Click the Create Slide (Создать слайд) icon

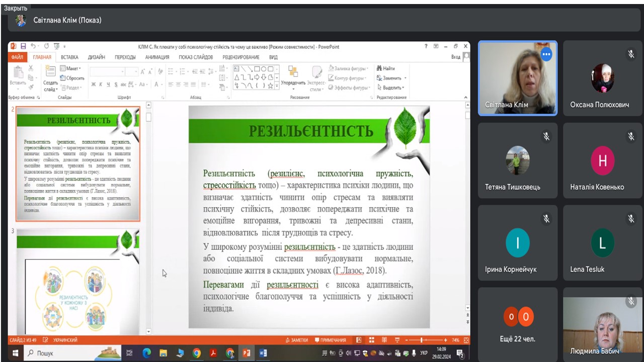point(50,73)
